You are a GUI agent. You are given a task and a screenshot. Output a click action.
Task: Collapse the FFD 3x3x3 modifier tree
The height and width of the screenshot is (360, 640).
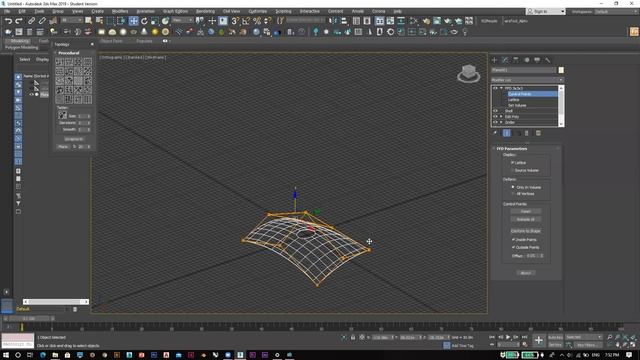(501, 88)
